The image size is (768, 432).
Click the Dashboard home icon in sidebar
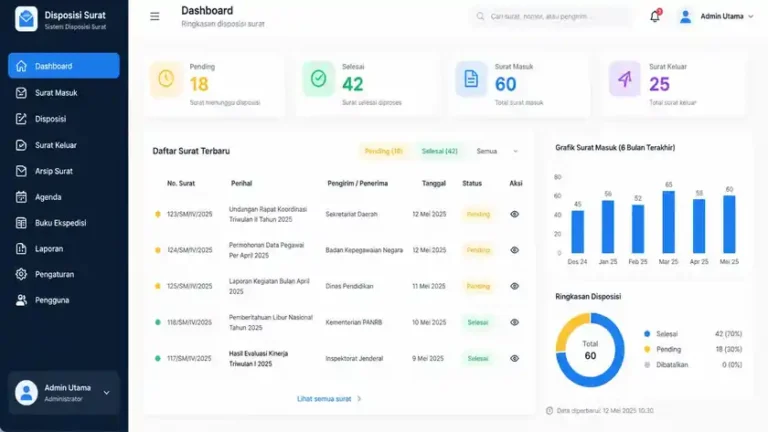(21, 66)
